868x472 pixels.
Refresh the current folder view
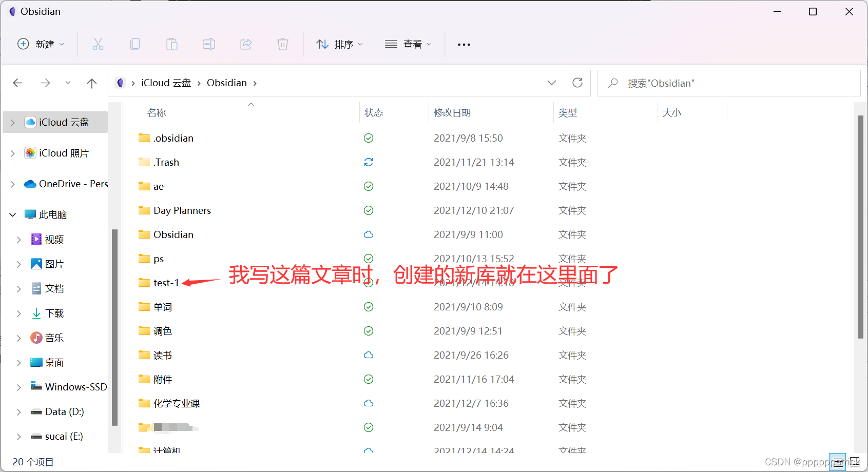pos(577,83)
